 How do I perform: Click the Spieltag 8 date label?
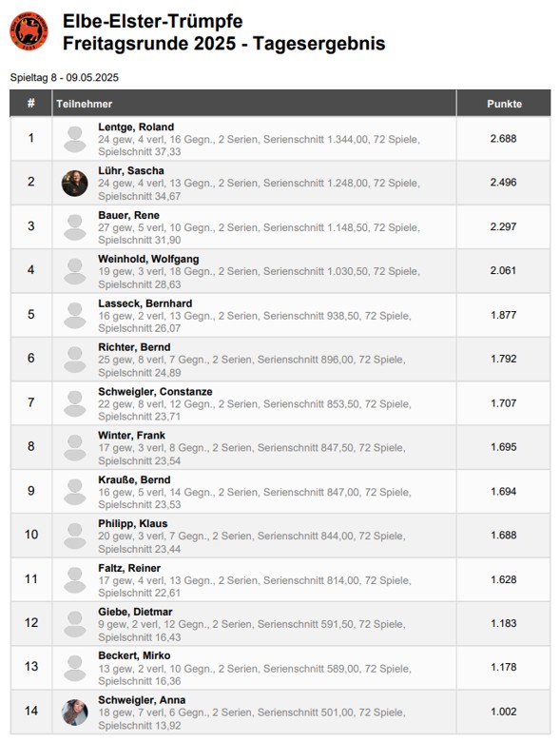click(65, 78)
